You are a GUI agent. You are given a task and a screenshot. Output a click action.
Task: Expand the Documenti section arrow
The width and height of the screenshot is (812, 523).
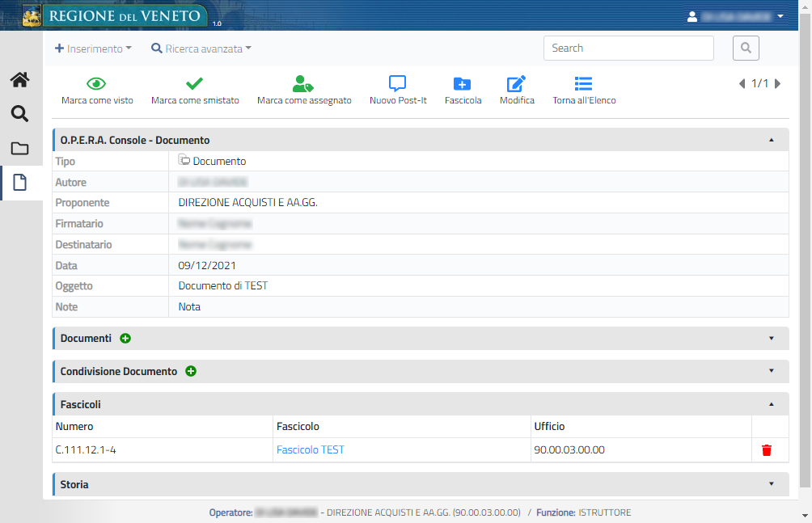click(771, 338)
